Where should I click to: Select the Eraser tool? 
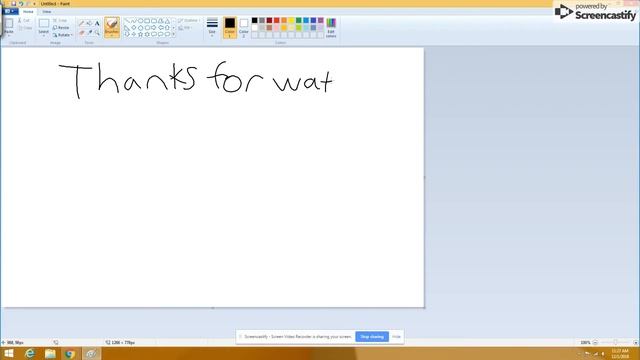pos(82,32)
